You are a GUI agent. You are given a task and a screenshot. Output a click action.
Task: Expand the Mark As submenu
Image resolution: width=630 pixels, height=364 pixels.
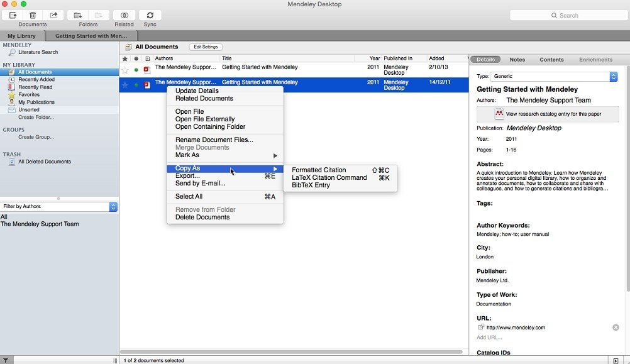(225, 155)
